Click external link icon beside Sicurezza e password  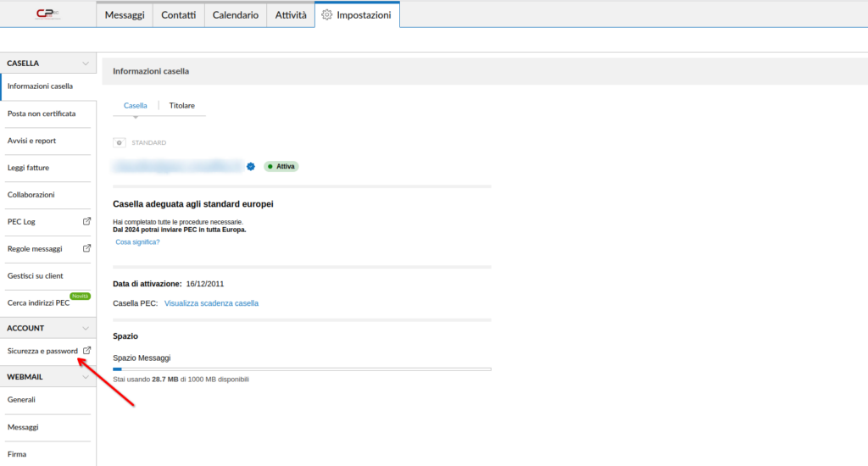pyautogui.click(x=86, y=351)
